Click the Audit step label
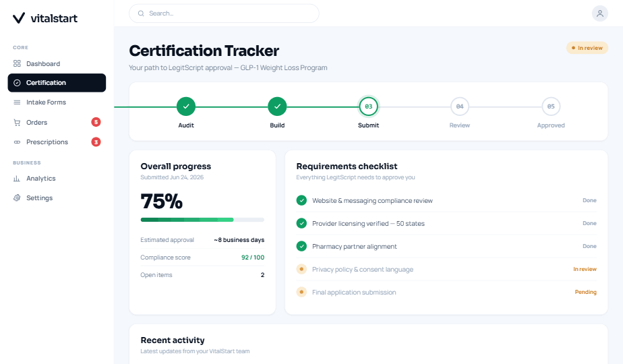Viewport: 623px width, 364px height. click(186, 125)
